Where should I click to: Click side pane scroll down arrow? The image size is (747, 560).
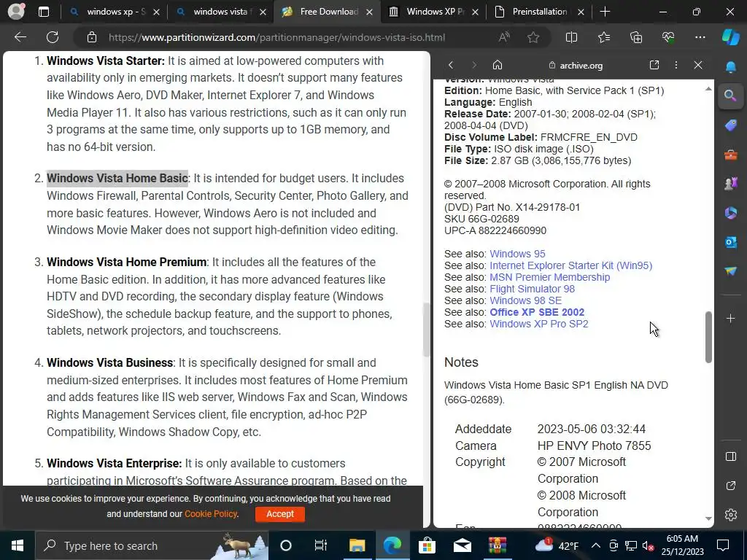click(708, 518)
